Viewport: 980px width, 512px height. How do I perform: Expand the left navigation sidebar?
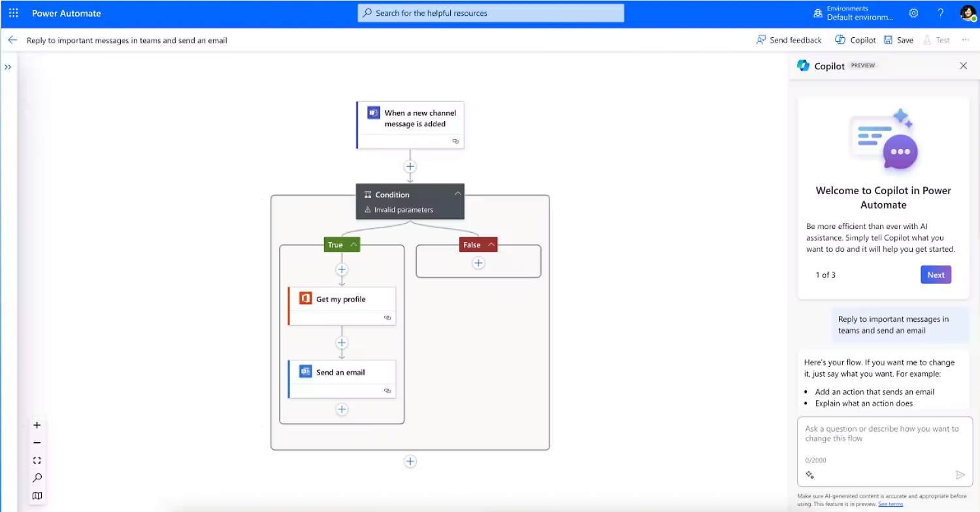coord(8,66)
